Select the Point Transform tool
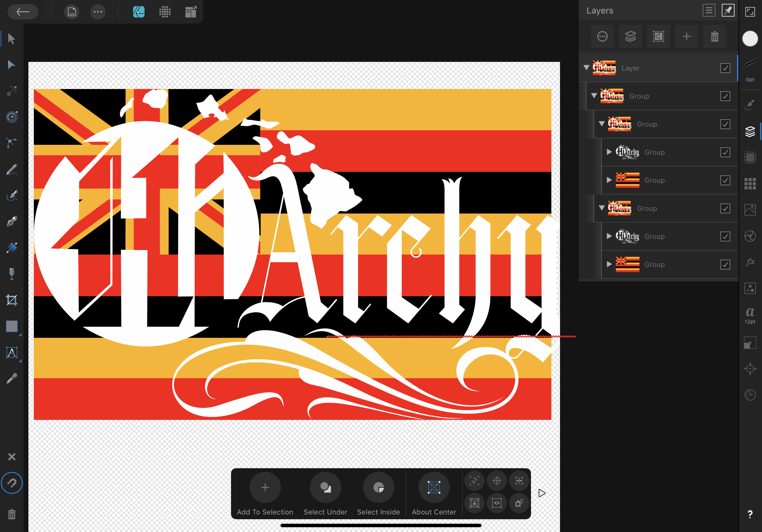Image resolution: width=762 pixels, height=532 pixels. click(x=11, y=91)
